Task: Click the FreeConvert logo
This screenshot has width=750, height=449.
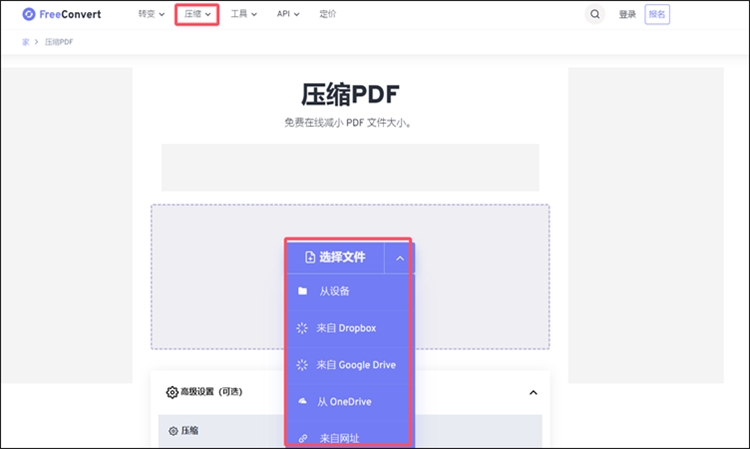Action: [62, 14]
